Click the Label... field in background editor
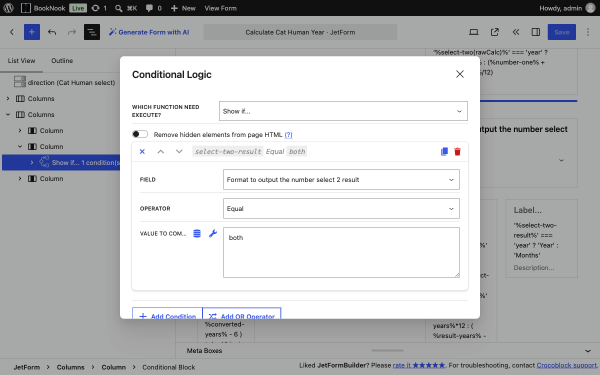Viewport: 600px width, 375px height. pos(527,210)
